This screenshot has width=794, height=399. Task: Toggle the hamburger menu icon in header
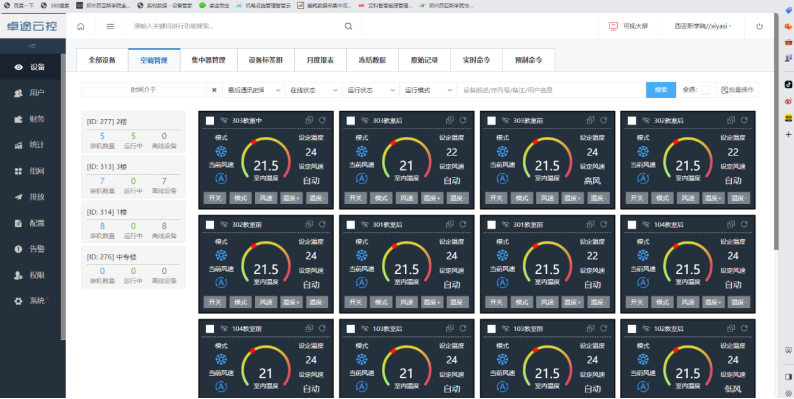click(x=110, y=26)
